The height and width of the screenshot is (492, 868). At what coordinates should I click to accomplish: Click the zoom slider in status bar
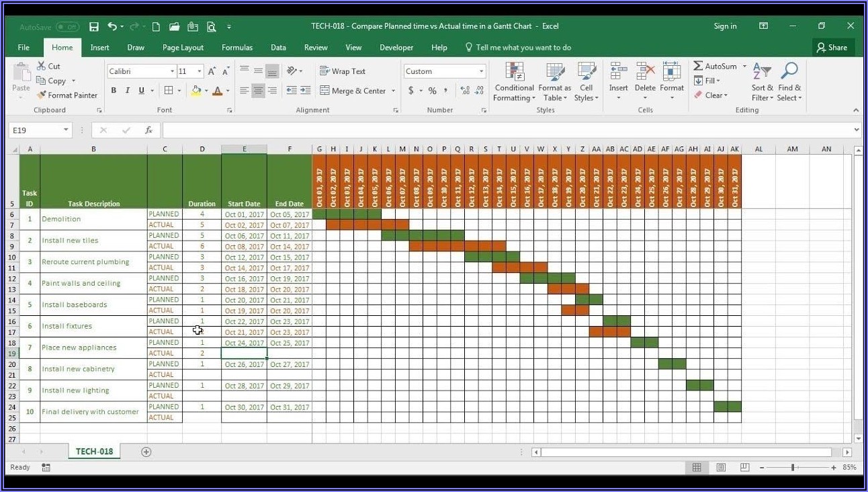[x=793, y=468]
